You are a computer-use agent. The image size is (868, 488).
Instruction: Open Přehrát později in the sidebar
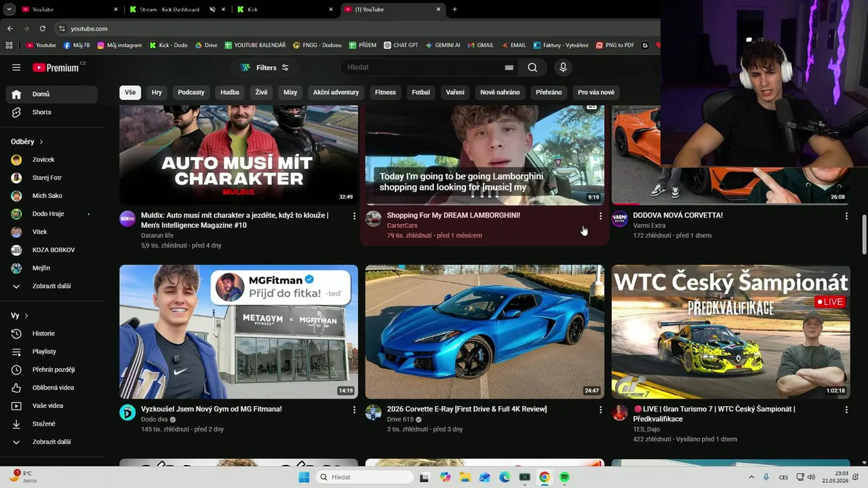(52, 369)
